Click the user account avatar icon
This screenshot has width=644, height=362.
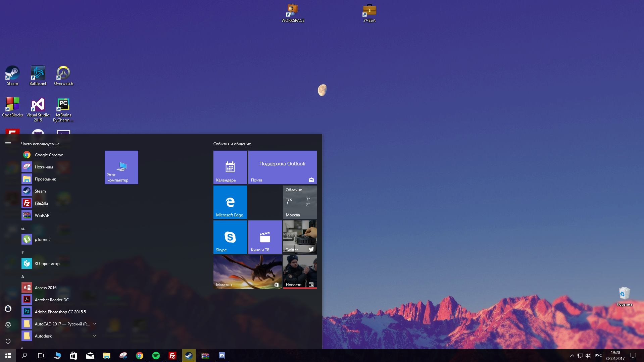pyautogui.click(x=8, y=309)
